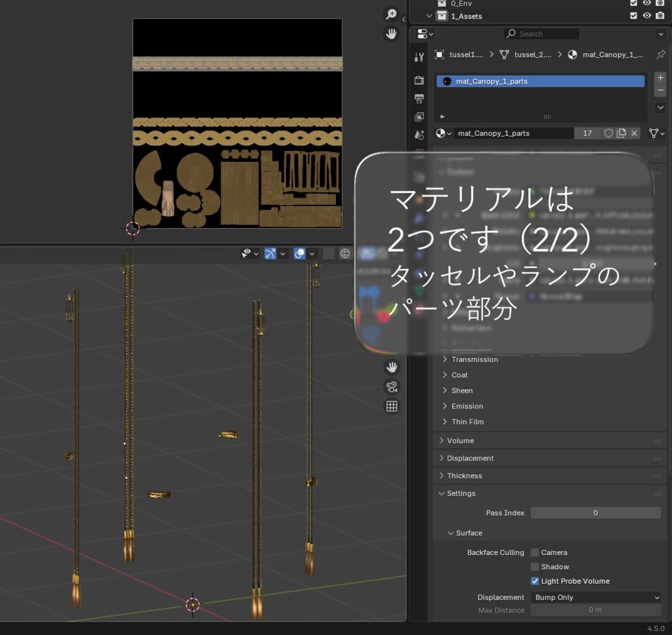Unlink the mat_Canopy_1_parts material
Screen dimensions: 672x635
(x=634, y=133)
